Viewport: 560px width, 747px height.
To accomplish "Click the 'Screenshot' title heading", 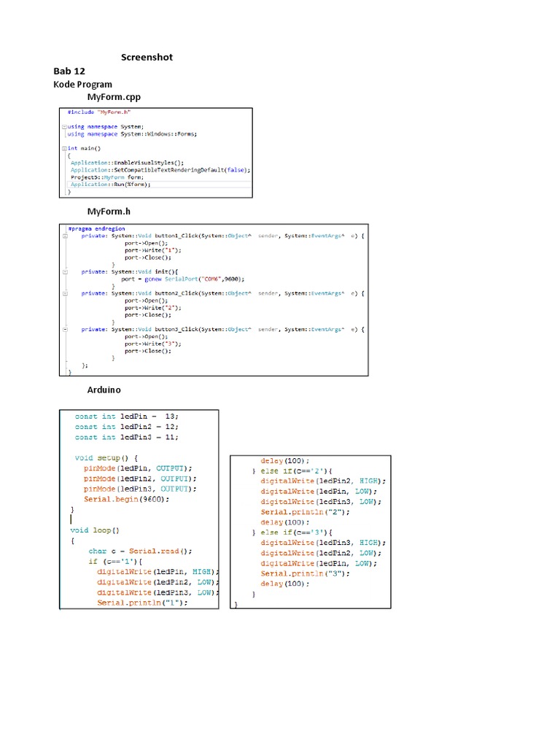I will click(x=147, y=58).
